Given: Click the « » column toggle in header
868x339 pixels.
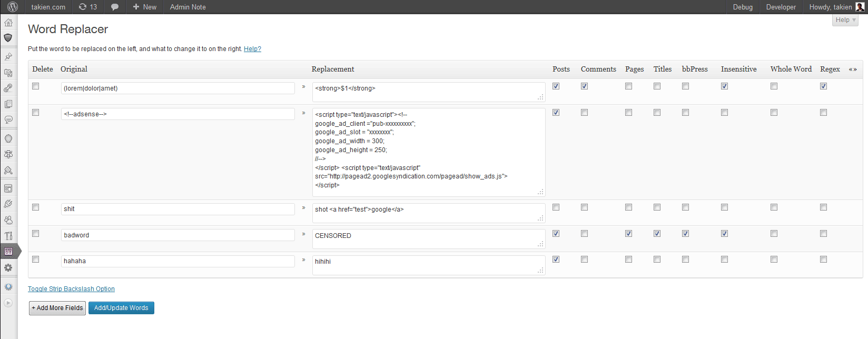Looking at the screenshot, I should pyautogui.click(x=853, y=69).
